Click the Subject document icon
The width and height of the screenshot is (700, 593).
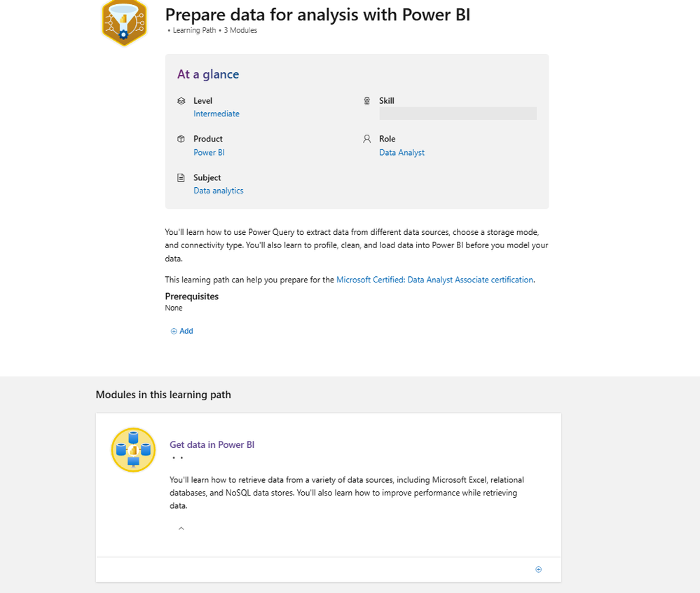pos(181,178)
